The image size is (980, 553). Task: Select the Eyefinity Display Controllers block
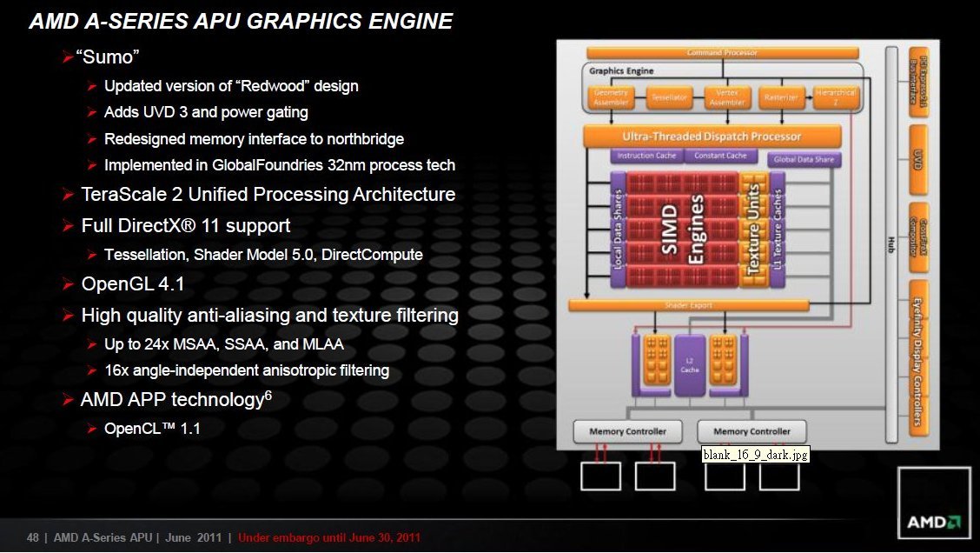pos(917,358)
